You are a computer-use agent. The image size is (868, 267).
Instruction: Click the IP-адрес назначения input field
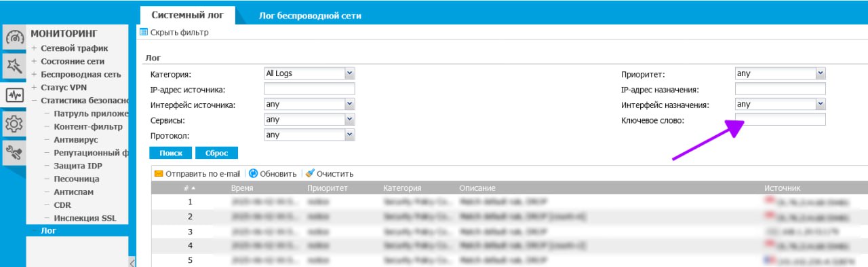pyautogui.click(x=780, y=89)
